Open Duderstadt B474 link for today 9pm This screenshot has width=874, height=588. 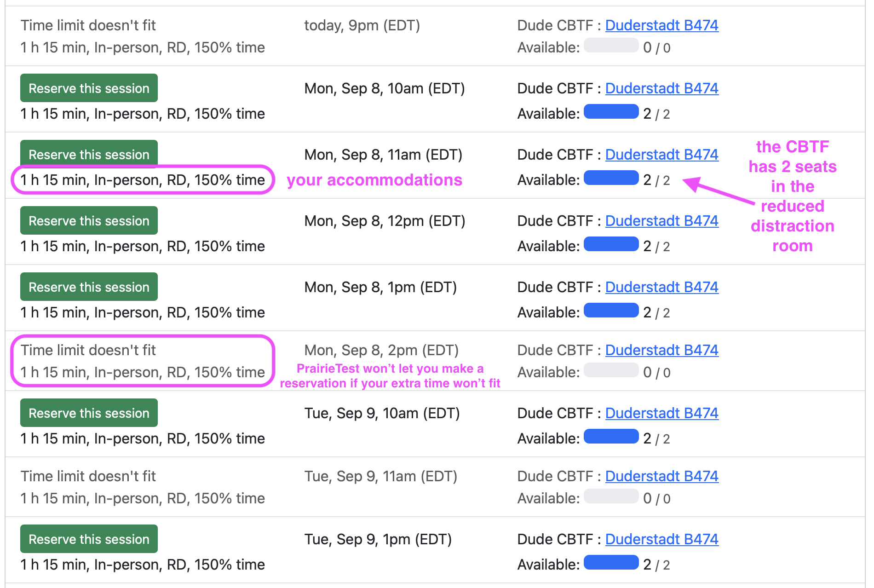pos(661,25)
